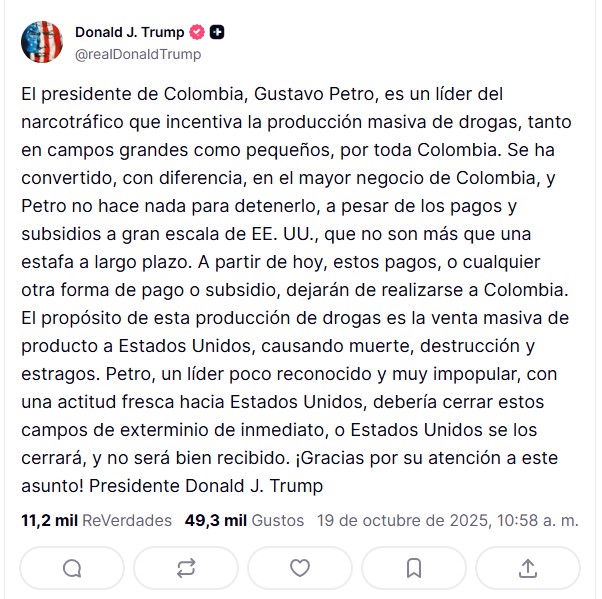Click the black plus badge beside the name

click(x=217, y=32)
